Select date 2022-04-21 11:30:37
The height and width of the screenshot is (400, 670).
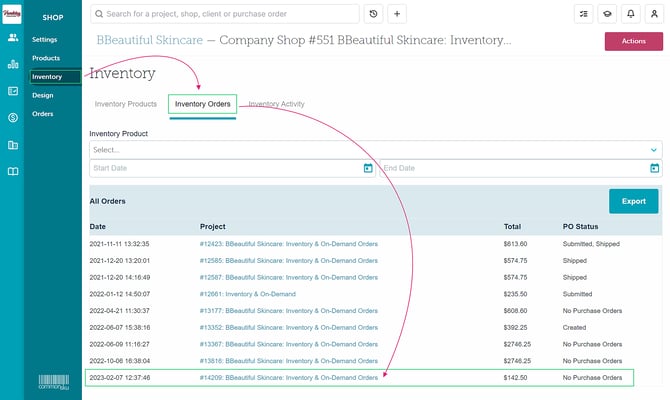coord(119,311)
